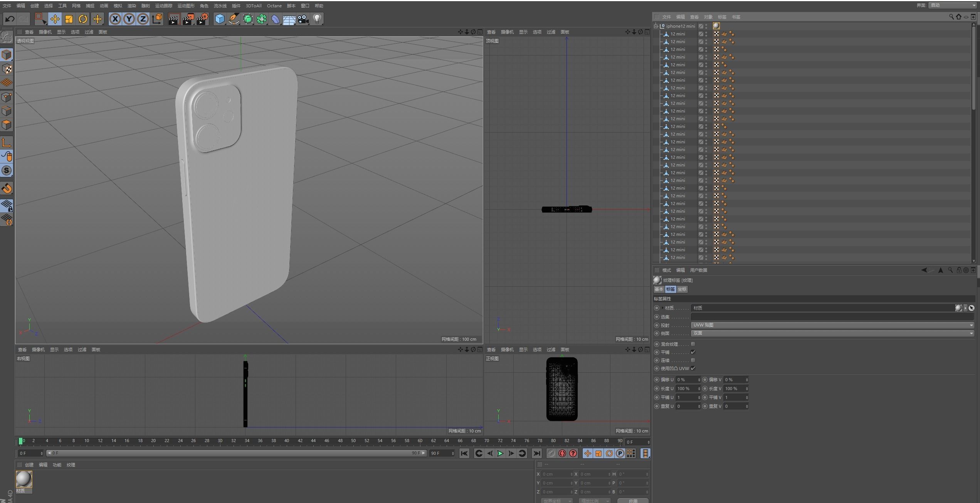Image resolution: width=980 pixels, height=503 pixels.
Task: Uncheck the 平铺 checkbox
Action: pos(693,352)
